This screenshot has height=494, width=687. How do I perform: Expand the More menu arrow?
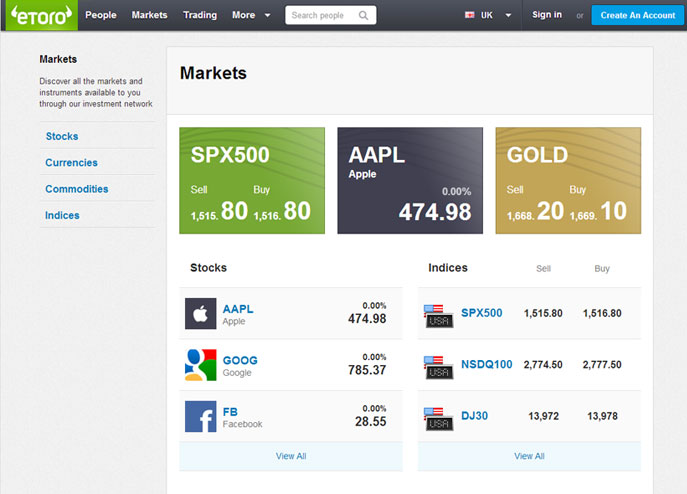pyautogui.click(x=267, y=15)
